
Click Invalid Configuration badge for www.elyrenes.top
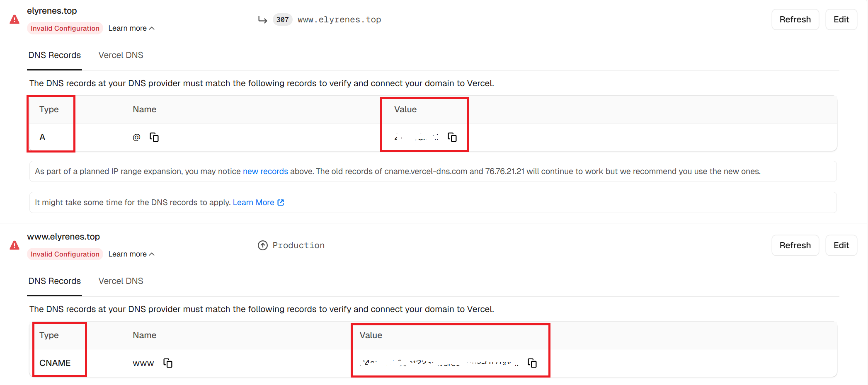(x=65, y=254)
